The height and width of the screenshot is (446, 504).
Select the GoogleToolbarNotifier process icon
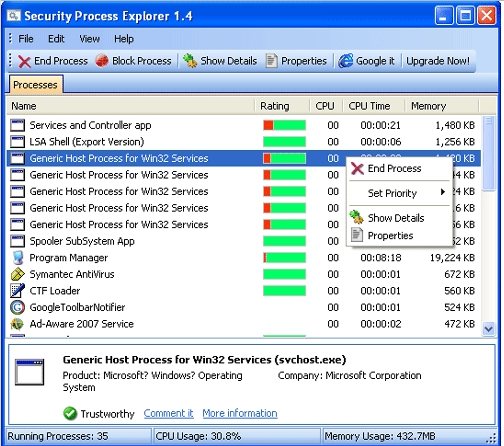click(17, 307)
